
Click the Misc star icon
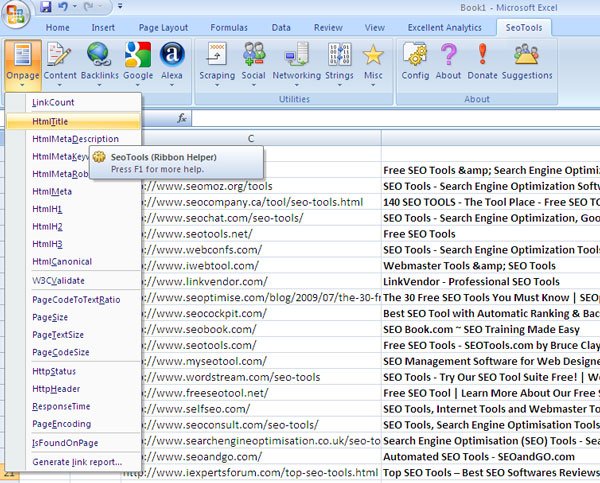tap(373, 54)
